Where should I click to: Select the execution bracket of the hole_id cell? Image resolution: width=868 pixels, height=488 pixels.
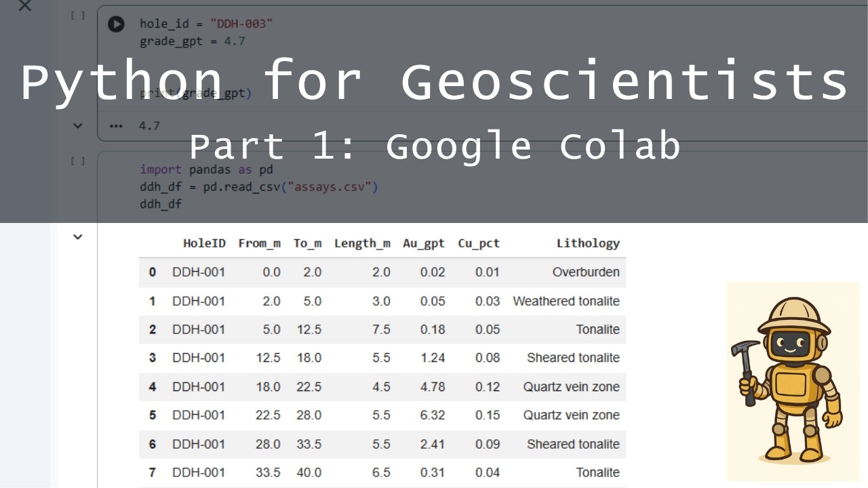(79, 15)
